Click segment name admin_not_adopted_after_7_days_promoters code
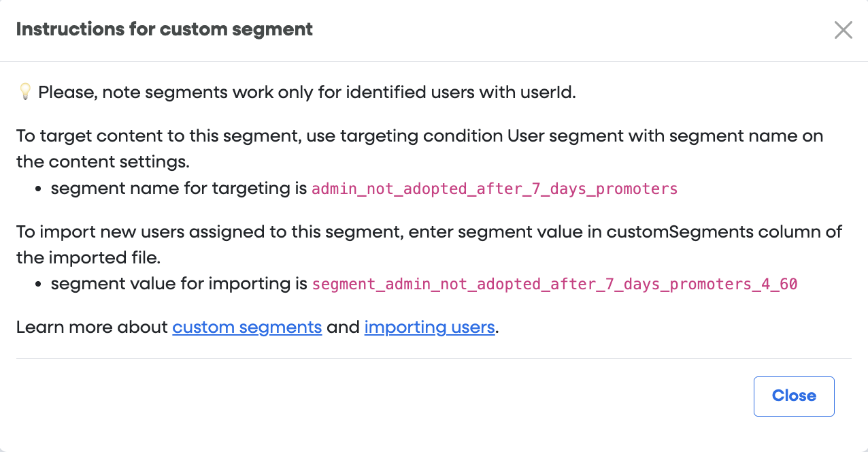This screenshot has height=452, width=868. point(494,189)
